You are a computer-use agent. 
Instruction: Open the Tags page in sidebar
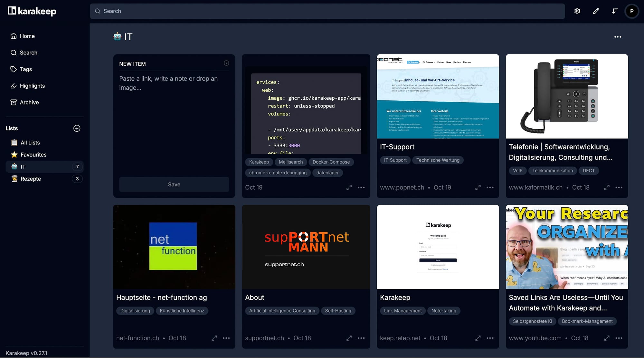tap(26, 69)
